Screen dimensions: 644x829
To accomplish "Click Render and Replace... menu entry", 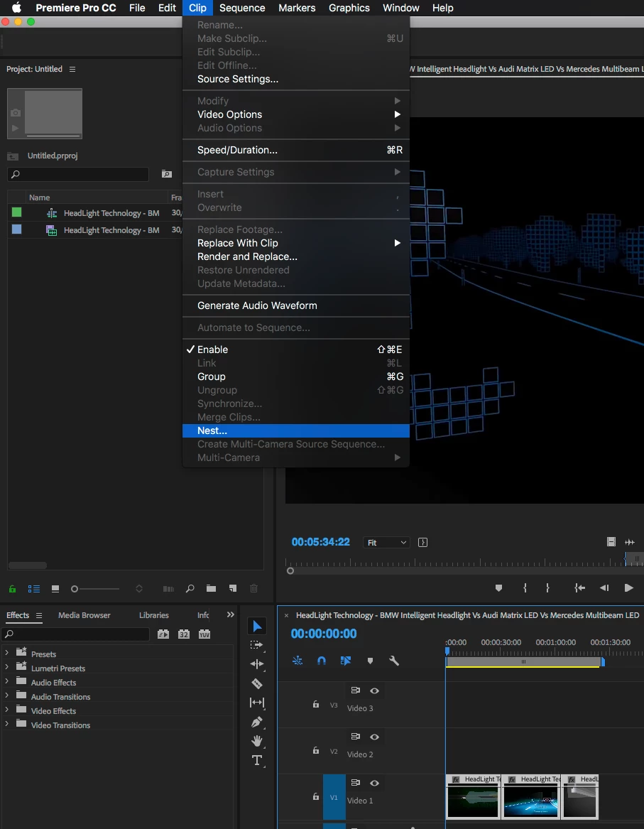I will (296, 256).
